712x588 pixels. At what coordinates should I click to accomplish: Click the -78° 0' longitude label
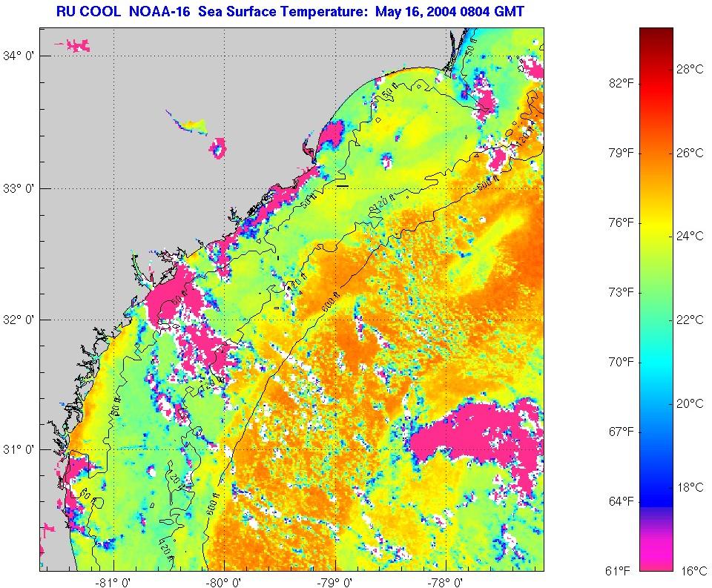[446, 581]
